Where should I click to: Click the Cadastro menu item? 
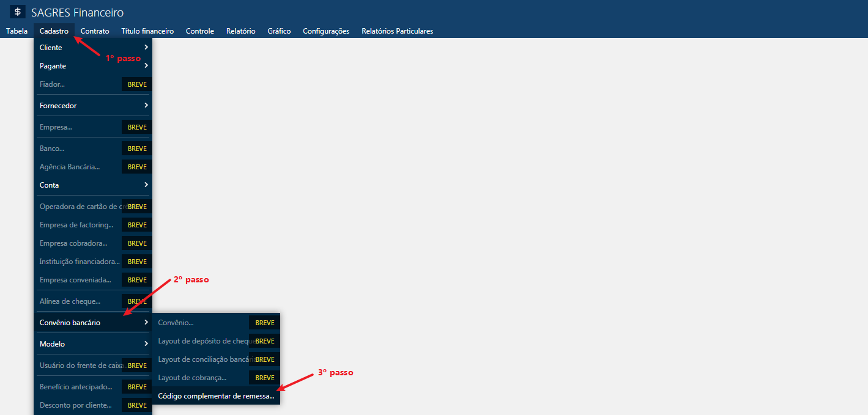54,31
